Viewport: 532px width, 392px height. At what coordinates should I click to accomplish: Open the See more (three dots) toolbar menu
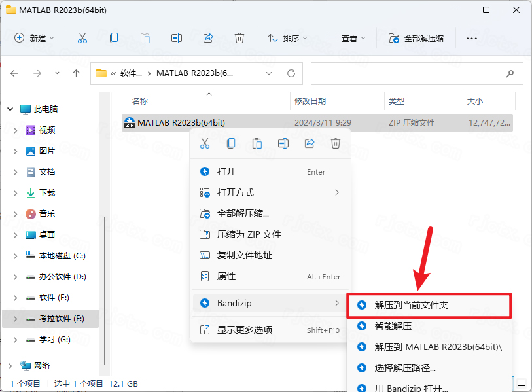[x=471, y=38]
